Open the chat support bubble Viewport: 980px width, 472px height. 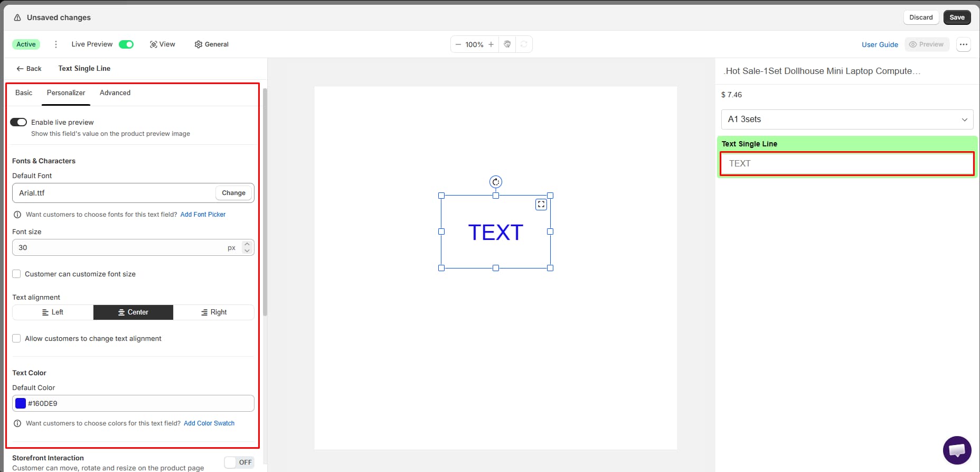957,450
